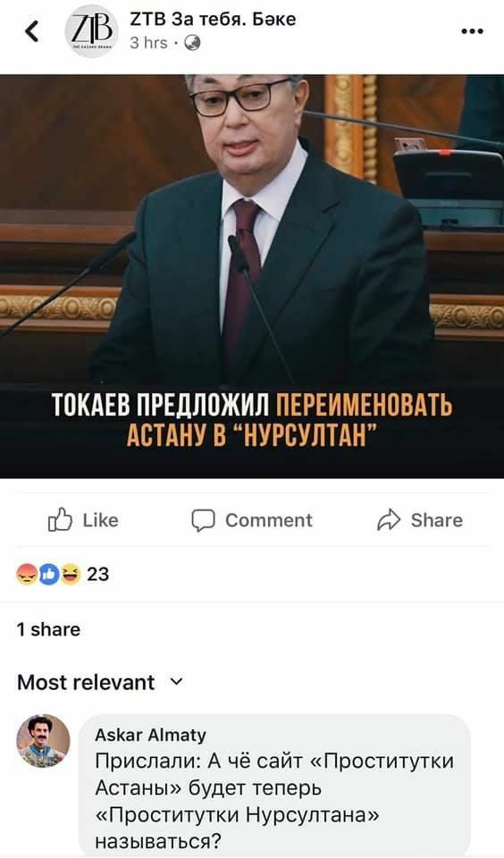The width and height of the screenshot is (504, 858).
Task: Go back using the left arrow
Action: [32, 31]
